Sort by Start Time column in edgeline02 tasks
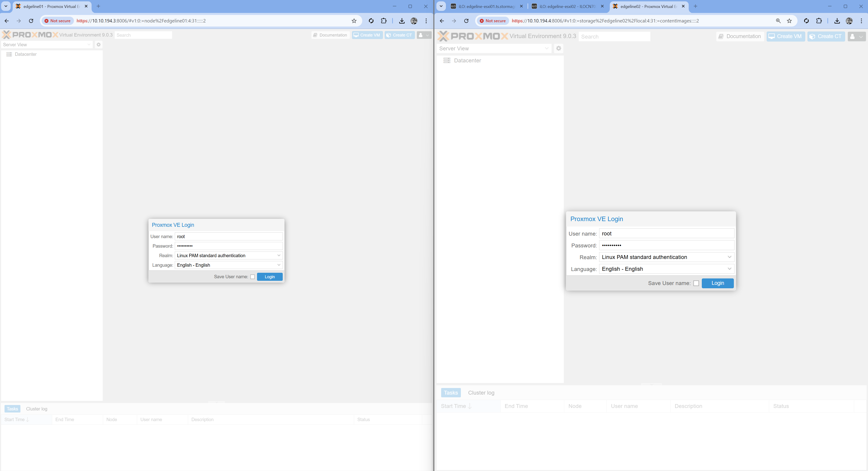Screen dimensions: 868x471 (468, 406)
